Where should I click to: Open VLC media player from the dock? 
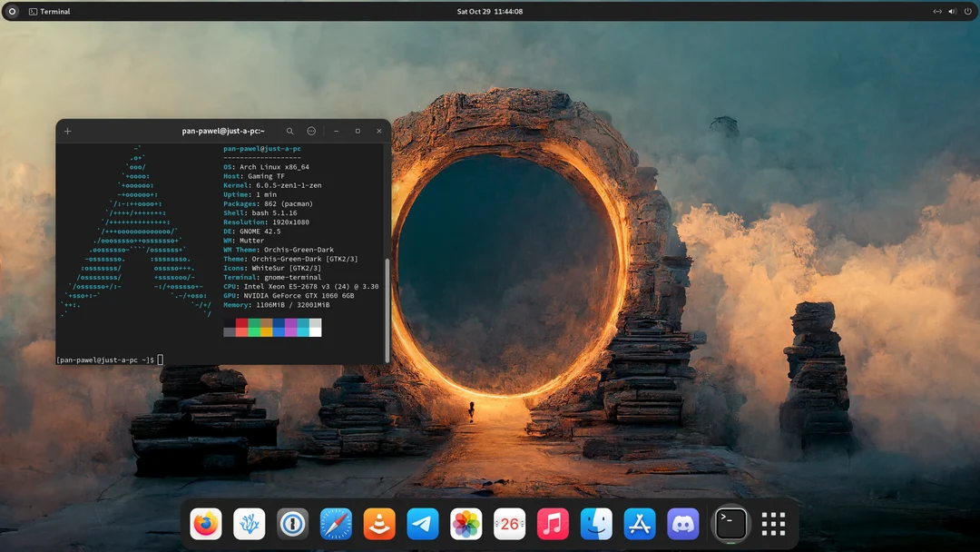point(378,523)
